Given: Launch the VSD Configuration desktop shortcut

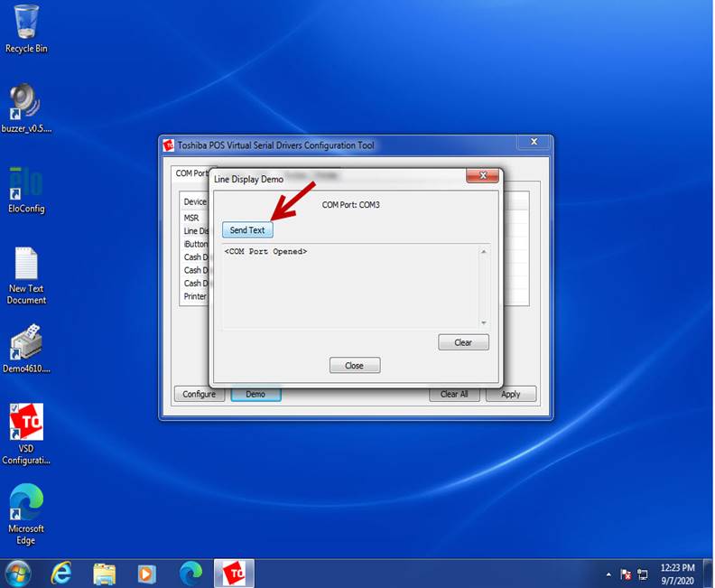Looking at the screenshot, I should [26, 423].
